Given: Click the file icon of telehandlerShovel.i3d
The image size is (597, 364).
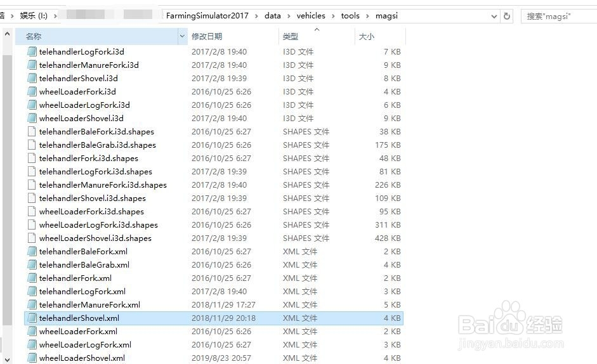Looking at the screenshot, I should (32, 78).
